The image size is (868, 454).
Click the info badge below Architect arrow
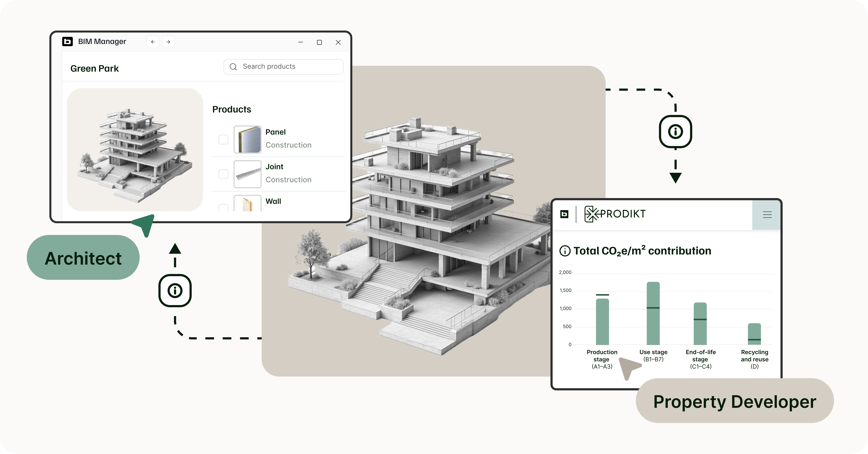coord(175,290)
